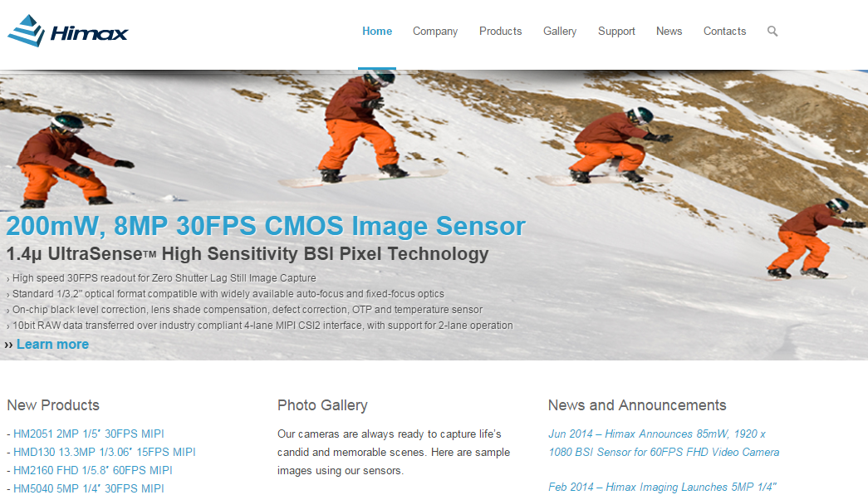Open HMD130 13.3MP 15FPS MIPI product
This screenshot has width=868, height=495.
pyautogui.click(x=104, y=453)
